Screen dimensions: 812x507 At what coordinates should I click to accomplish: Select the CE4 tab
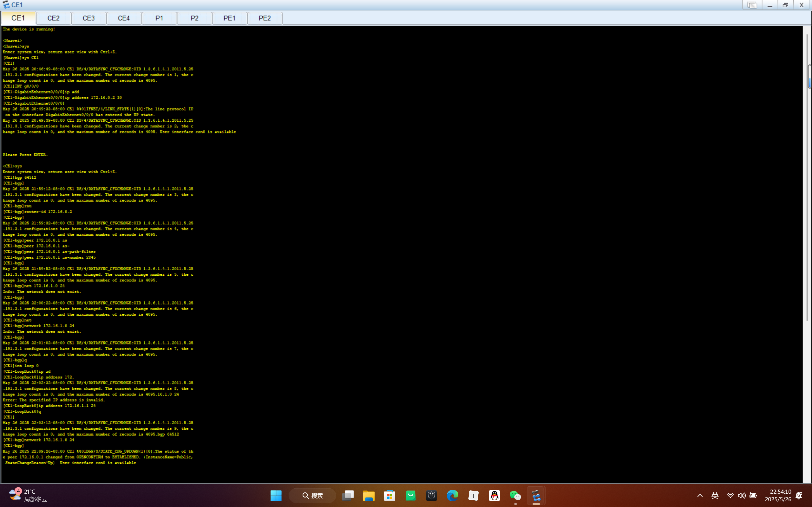[x=124, y=18]
